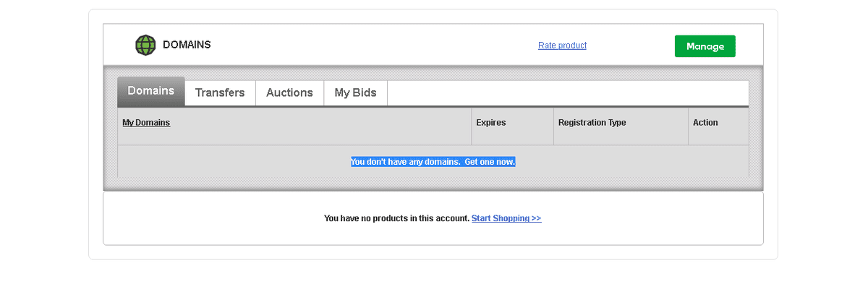The image size is (868, 284).
Task: Click the green Manage button
Action: pyautogui.click(x=705, y=46)
